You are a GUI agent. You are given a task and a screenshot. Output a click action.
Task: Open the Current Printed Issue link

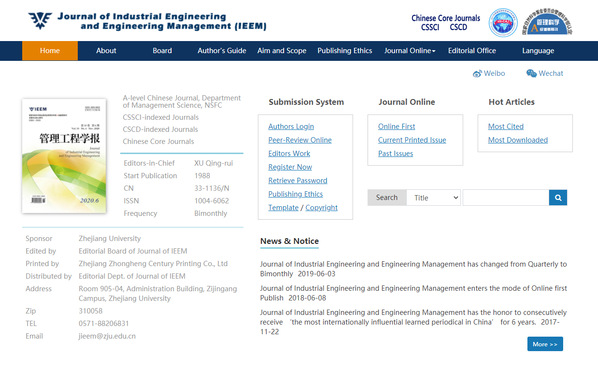(412, 140)
